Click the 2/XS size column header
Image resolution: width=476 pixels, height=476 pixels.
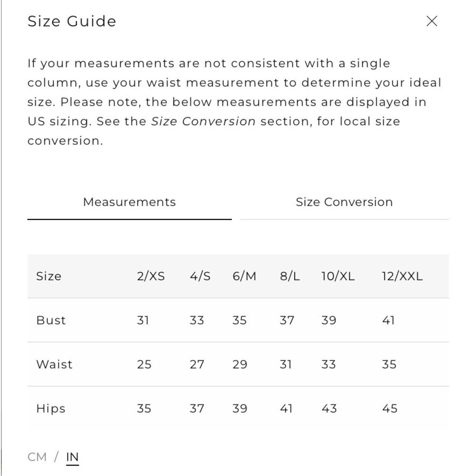[x=150, y=276]
